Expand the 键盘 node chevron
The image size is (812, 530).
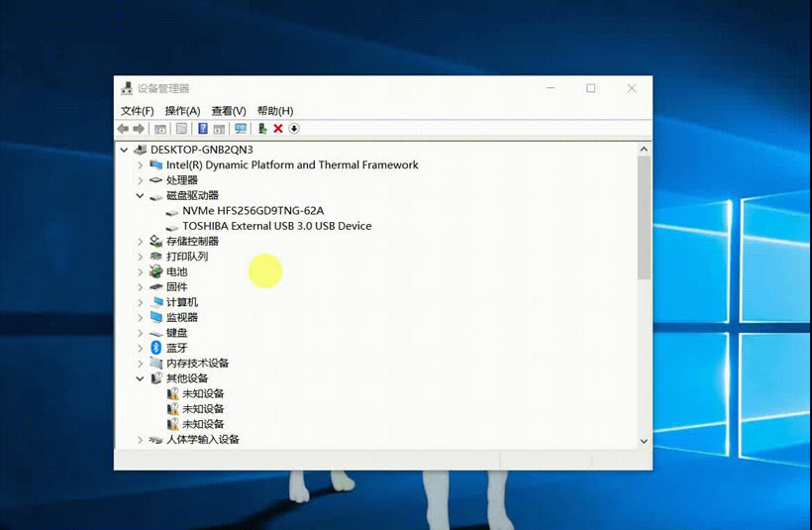pyautogui.click(x=140, y=333)
